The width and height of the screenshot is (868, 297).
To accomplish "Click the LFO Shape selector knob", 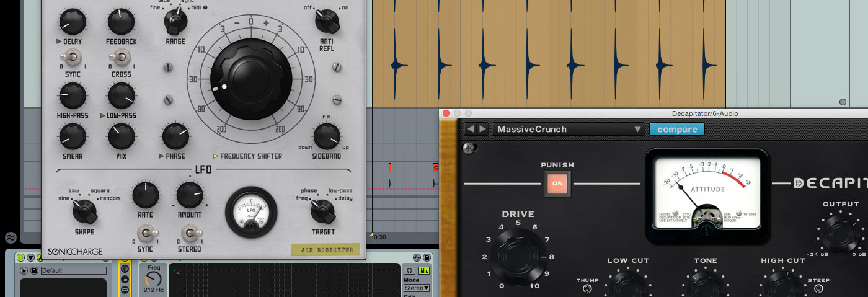I will [x=84, y=211].
